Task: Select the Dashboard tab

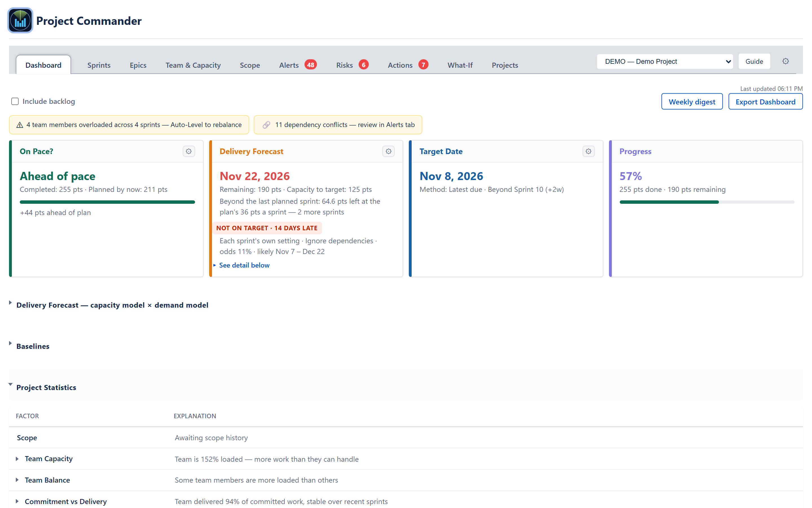Action: pyautogui.click(x=43, y=65)
